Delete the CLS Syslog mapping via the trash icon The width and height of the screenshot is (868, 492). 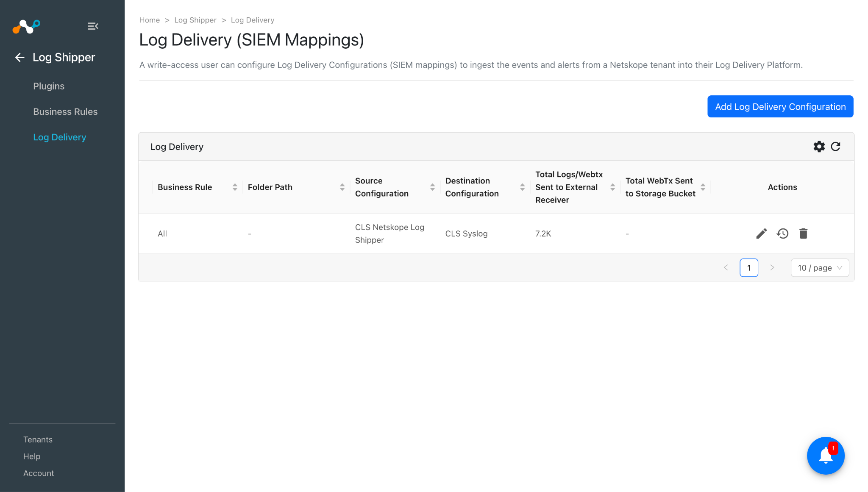803,233
